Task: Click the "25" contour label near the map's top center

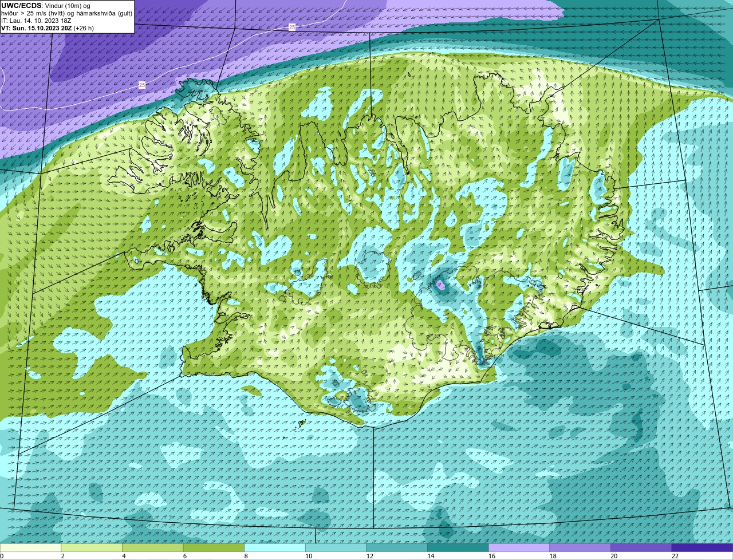Action: (x=292, y=27)
